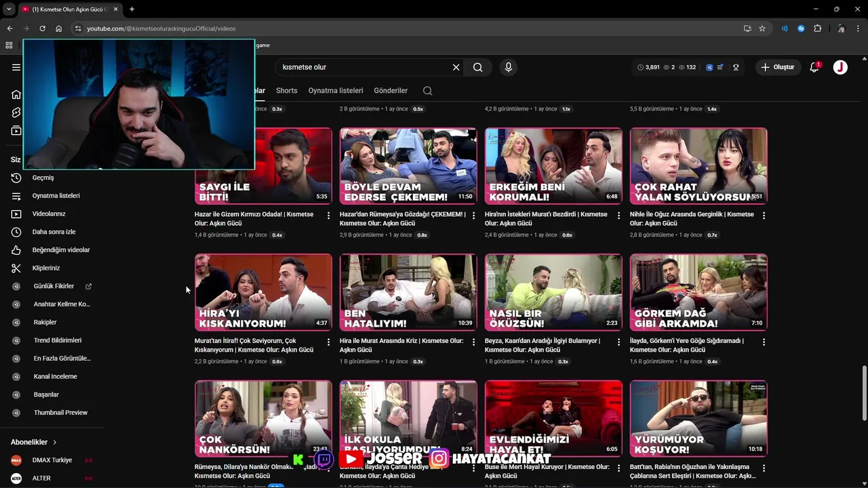Expand the Abonelikler section chevron
Viewport: 868px width, 488px height.
tap(55, 442)
